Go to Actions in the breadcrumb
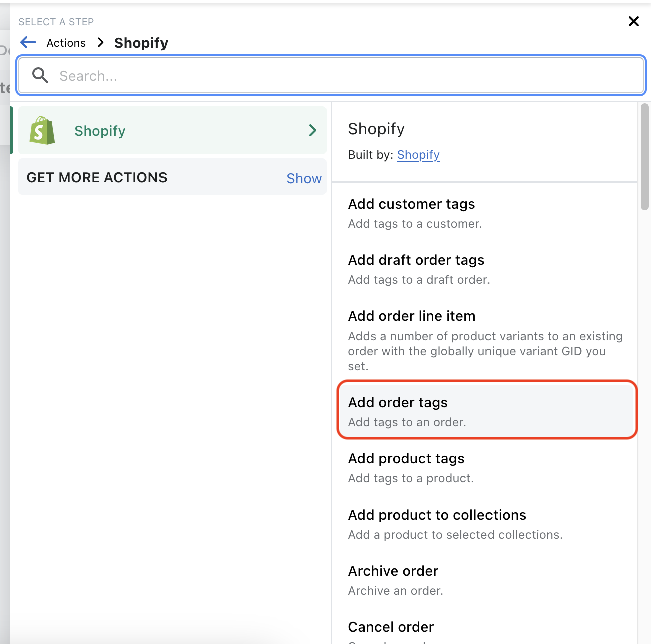651x644 pixels. pos(66,43)
